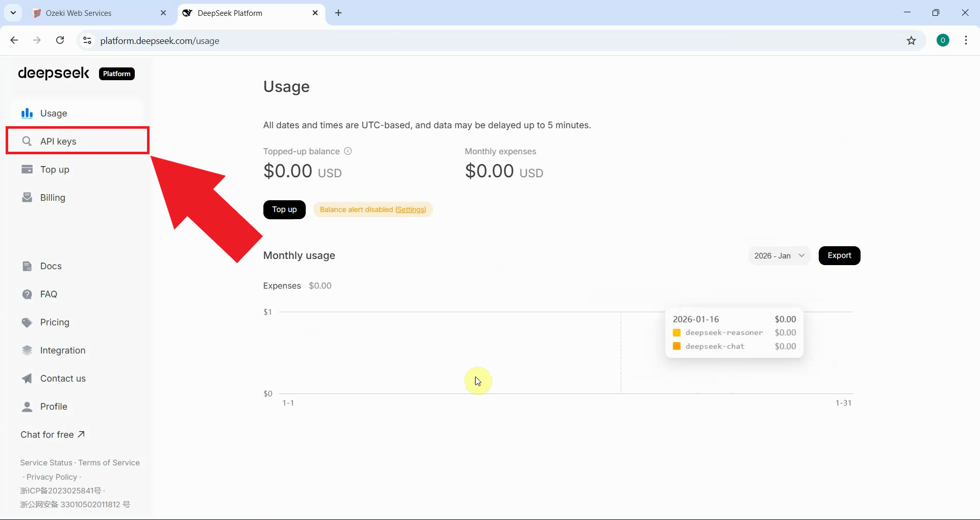Open balance alert Settings link
The height and width of the screenshot is (520, 980).
410,209
